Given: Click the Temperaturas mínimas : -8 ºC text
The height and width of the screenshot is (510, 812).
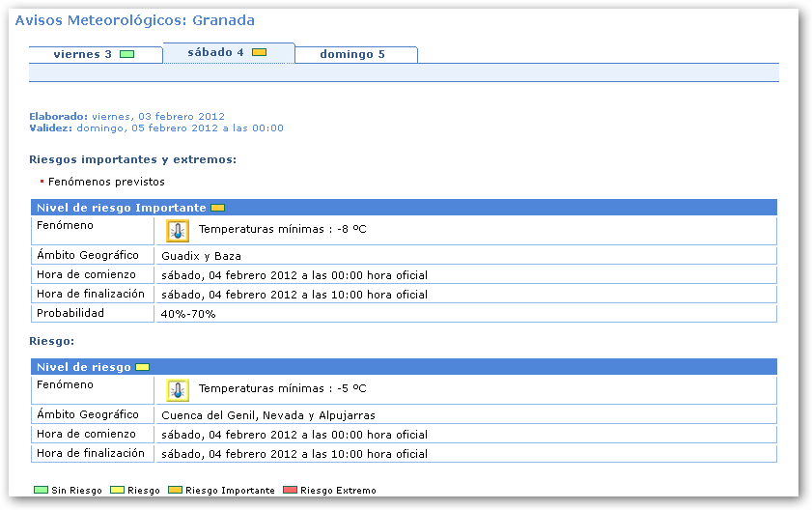Looking at the screenshot, I should (283, 230).
